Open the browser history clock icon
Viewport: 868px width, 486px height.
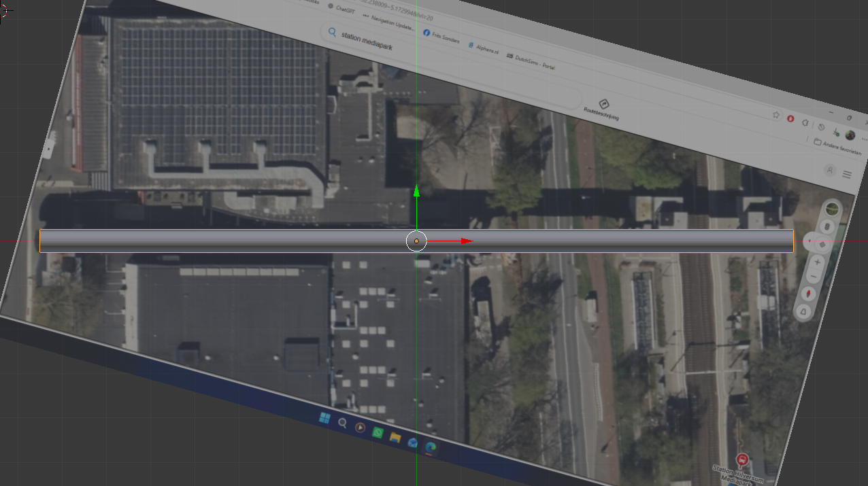coord(821,127)
